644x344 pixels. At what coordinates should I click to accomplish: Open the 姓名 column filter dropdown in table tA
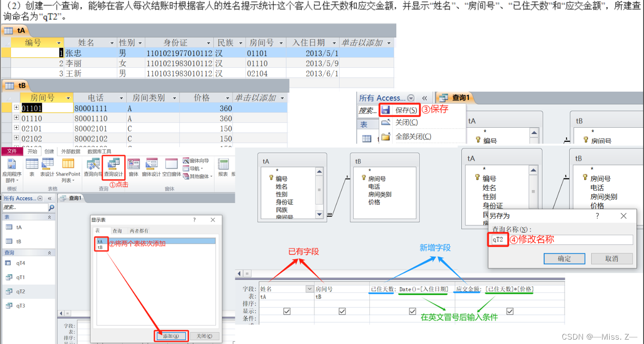tap(112, 43)
